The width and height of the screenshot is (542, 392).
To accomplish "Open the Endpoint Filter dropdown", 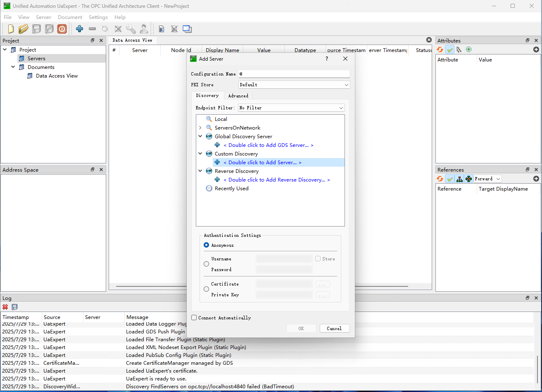I will click(291, 108).
